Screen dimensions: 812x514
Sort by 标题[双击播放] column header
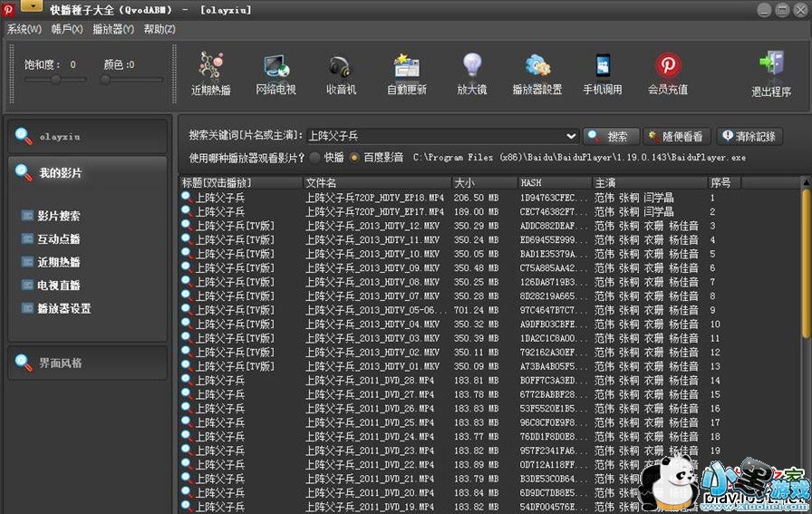pos(241,183)
